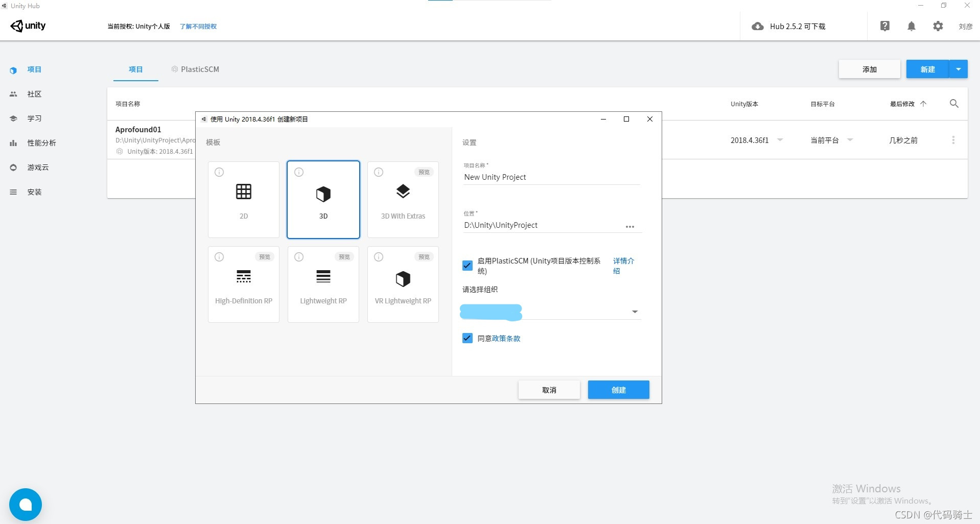
Task: Click the 新建 new project button
Action: [928, 69]
